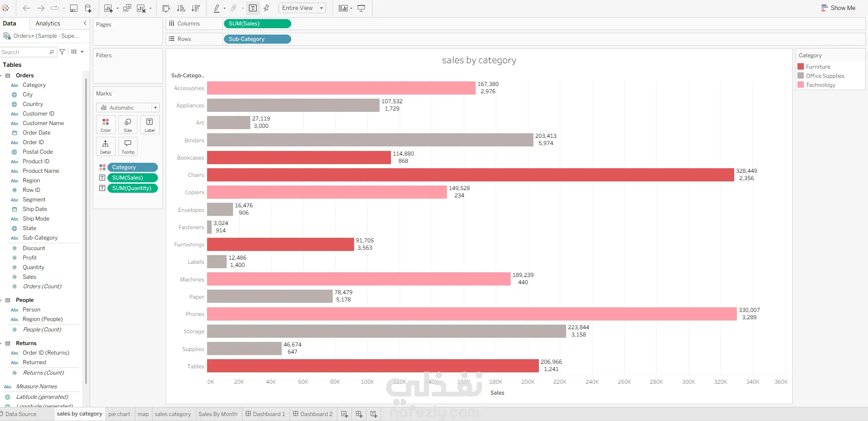Open the field filter funnel icon
Viewport: 868px width, 421px height.
(62, 52)
